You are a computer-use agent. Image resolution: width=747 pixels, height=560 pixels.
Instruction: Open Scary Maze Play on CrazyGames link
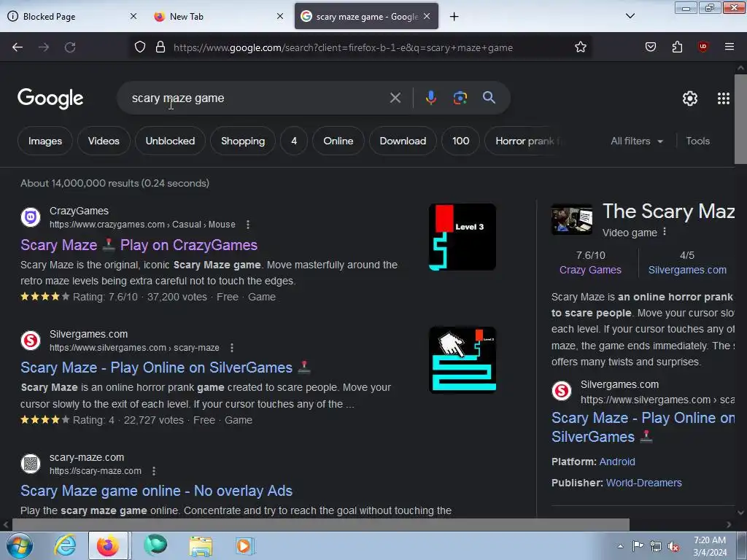point(139,245)
